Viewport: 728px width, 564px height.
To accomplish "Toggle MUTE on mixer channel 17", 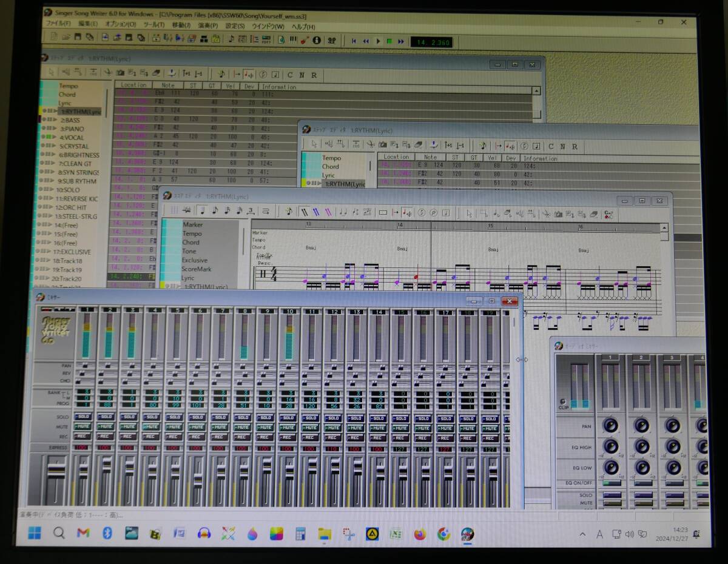I will coord(445,428).
